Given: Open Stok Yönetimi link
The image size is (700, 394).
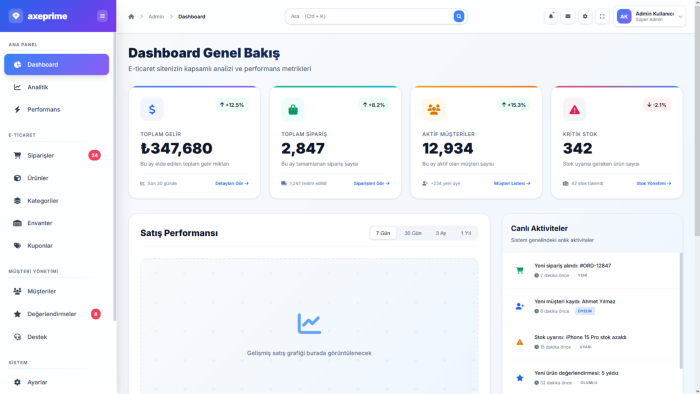Looking at the screenshot, I should 654,183.
